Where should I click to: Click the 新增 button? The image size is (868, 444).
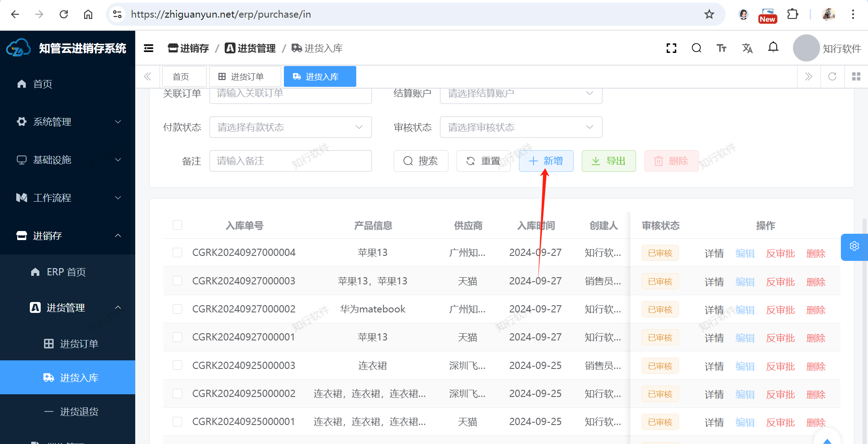pos(546,161)
